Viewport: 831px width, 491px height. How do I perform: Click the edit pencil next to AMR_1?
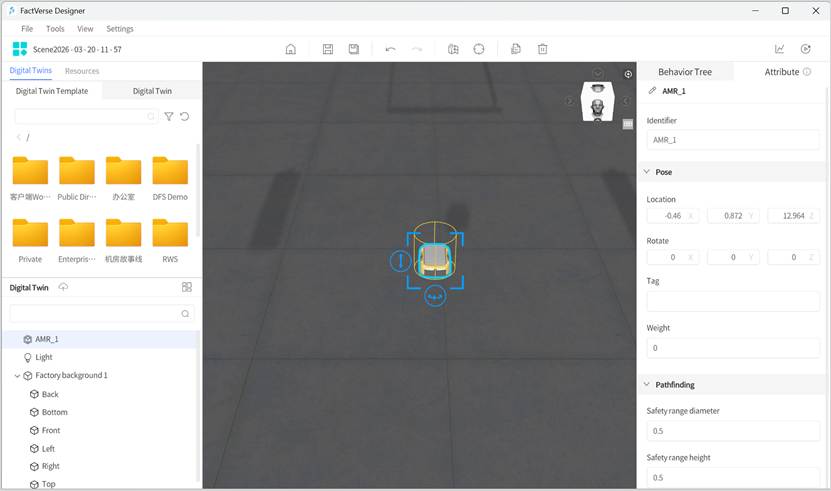tap(653, 91)
